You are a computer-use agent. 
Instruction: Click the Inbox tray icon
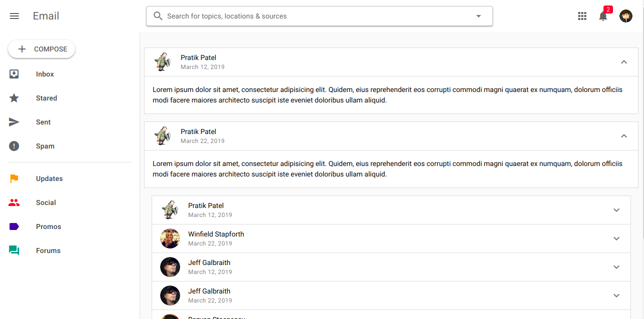pos(14,74)
